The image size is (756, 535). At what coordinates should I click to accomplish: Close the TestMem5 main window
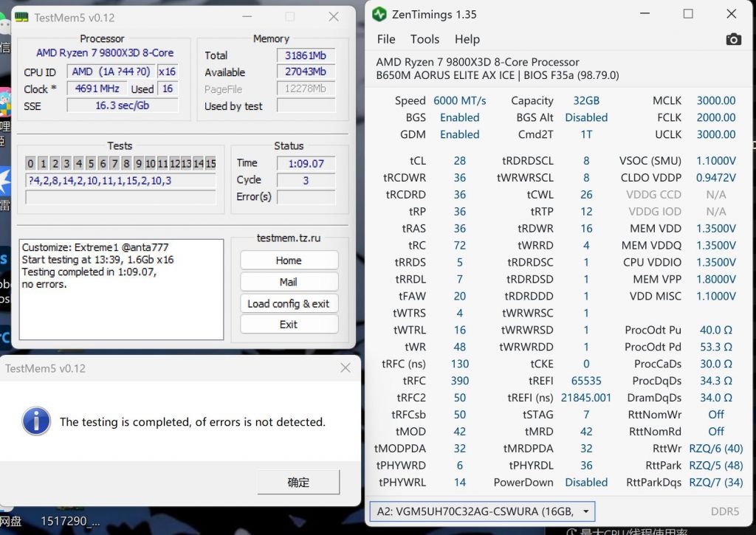point(334,17)
